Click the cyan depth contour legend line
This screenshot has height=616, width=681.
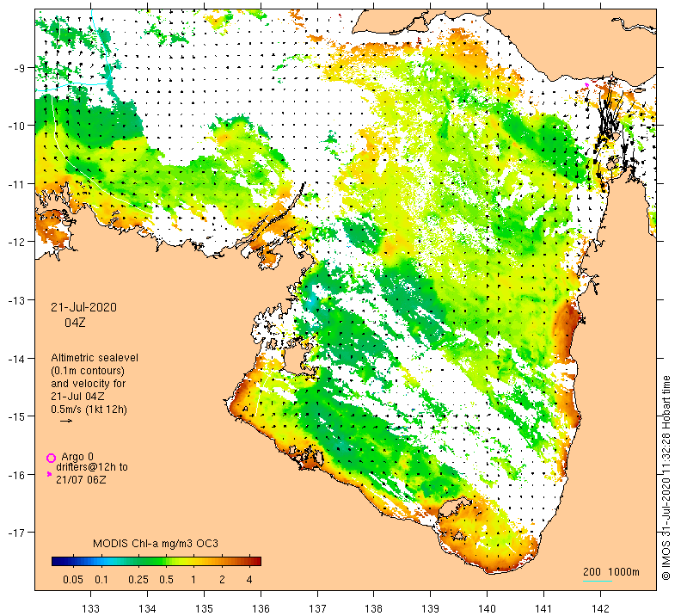click(x=598, y=581)
